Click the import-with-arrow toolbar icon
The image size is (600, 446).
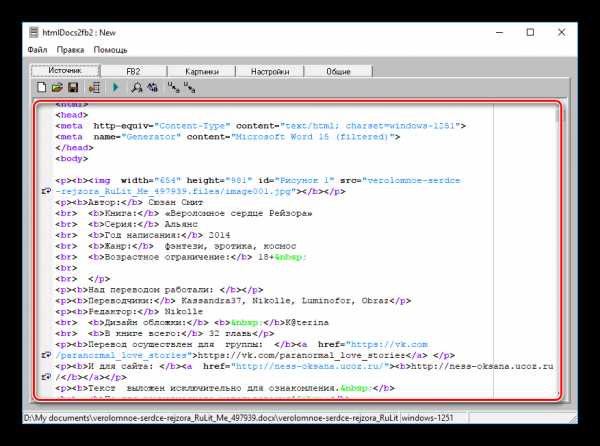tap(95, 88)
